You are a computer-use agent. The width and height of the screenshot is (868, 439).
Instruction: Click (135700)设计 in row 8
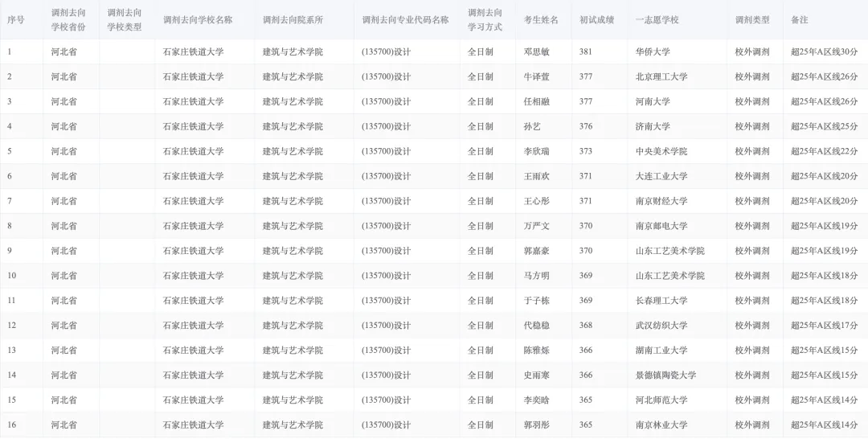(387, 227)
